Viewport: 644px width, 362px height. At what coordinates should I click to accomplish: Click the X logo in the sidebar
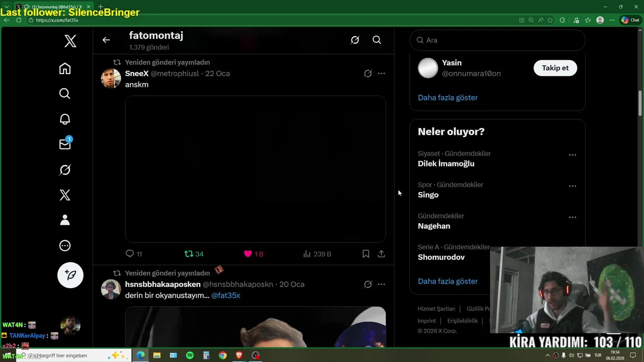click(x=70, y=41)
